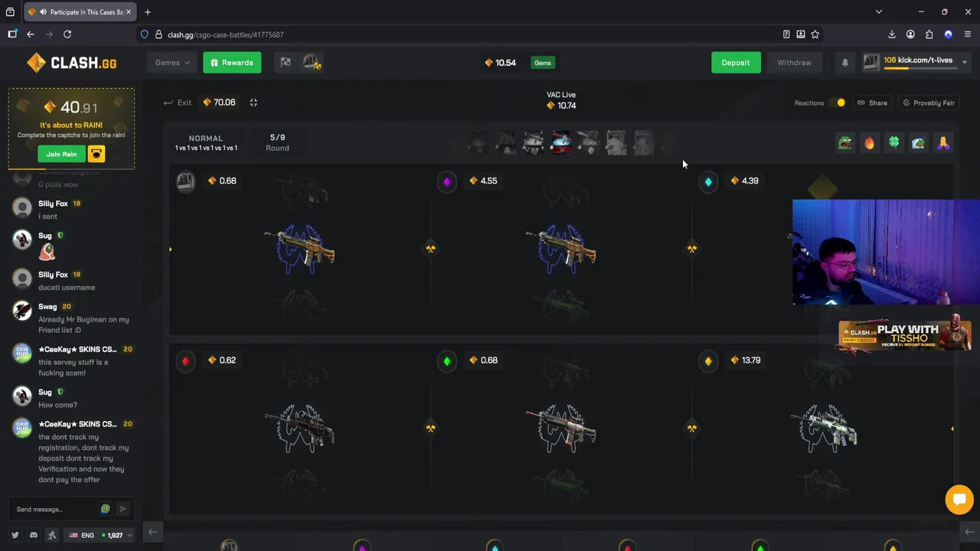Click the green Deposit button
The height and width of the screenshot is (551, 980).
pyautogui.click(x=736, y=63)
